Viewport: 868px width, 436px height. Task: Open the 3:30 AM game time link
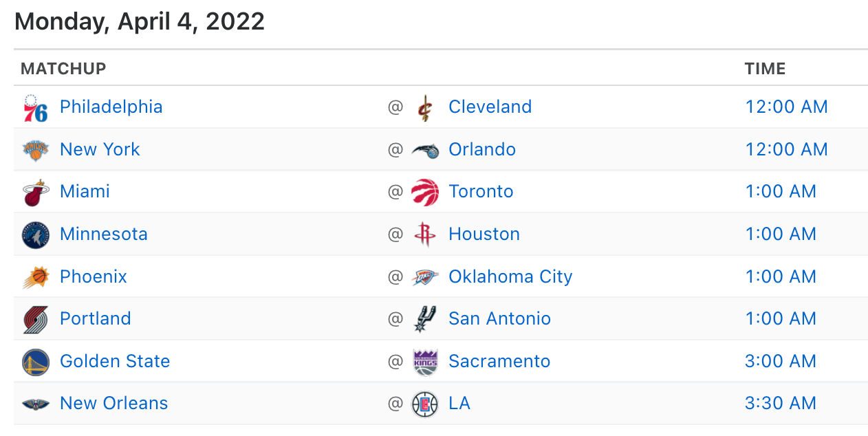point(781,403)
